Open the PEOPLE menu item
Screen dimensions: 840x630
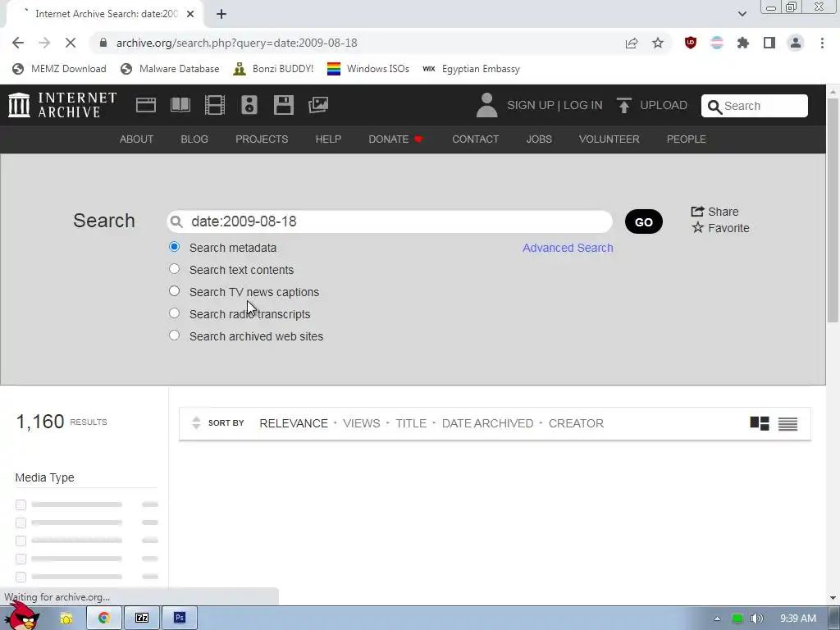pyautogui.click(x=687, y=139)
